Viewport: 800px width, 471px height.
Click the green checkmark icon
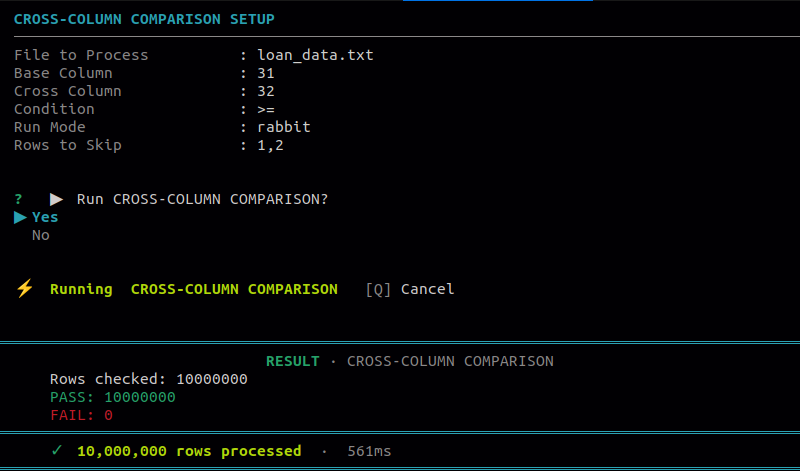(x=57, y=451)
